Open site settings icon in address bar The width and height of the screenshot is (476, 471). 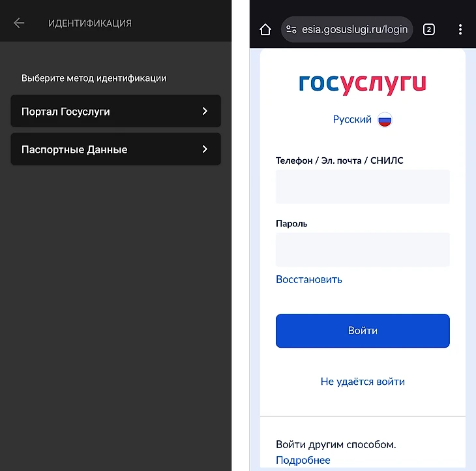(x=291, y=29)
